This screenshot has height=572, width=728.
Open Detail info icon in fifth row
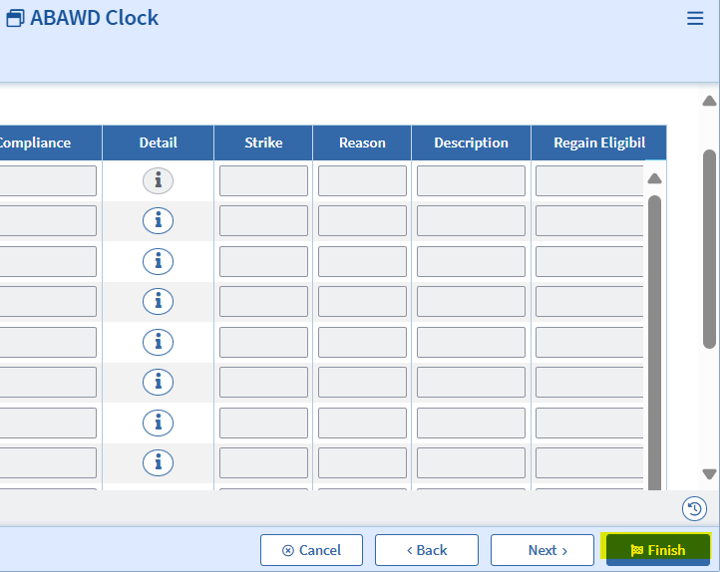tap(158, 342)
